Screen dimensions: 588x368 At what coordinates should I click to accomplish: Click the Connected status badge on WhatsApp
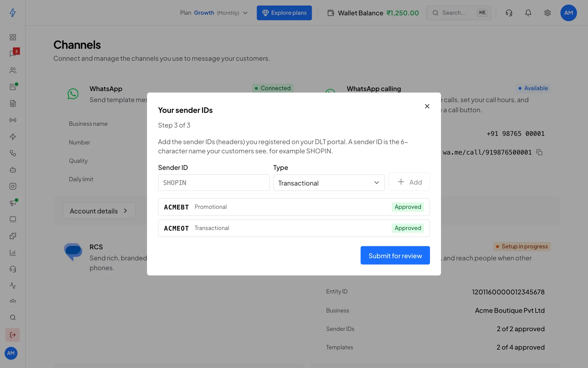pos(273,88)
